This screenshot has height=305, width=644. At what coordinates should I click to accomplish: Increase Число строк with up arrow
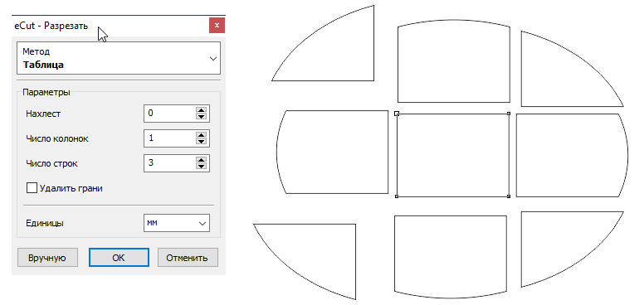tap(201, 160)
